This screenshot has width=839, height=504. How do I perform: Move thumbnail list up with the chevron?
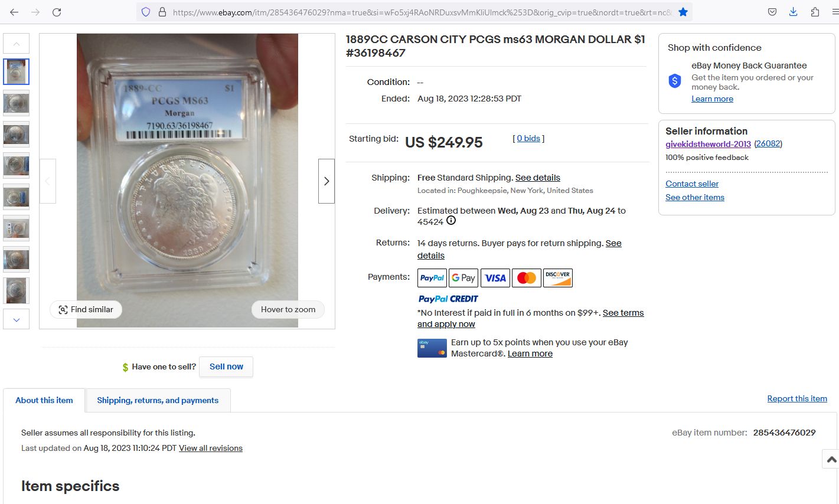click(17, 44)
